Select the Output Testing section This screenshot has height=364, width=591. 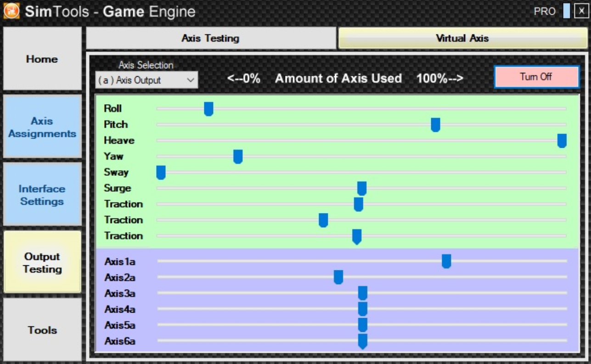tap(42, 263)
